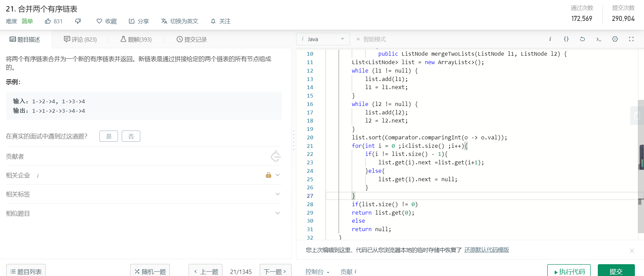Click the panel divider drag handle
Image resolution: width=644 pixels, height=276 pixels.
(294, 140)
